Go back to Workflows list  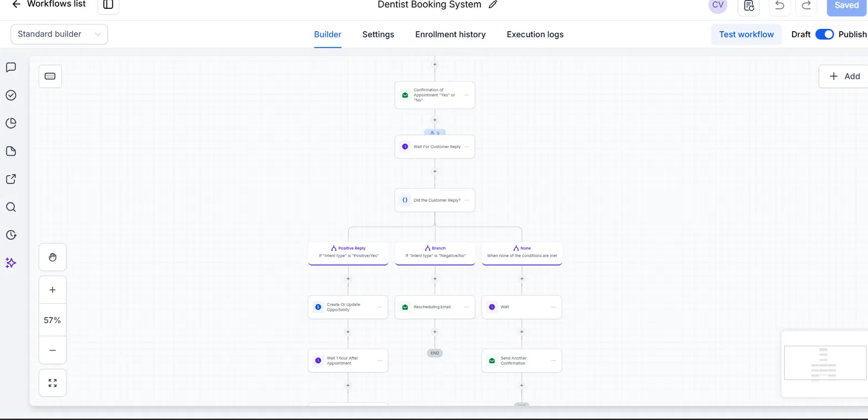[49, 4]
